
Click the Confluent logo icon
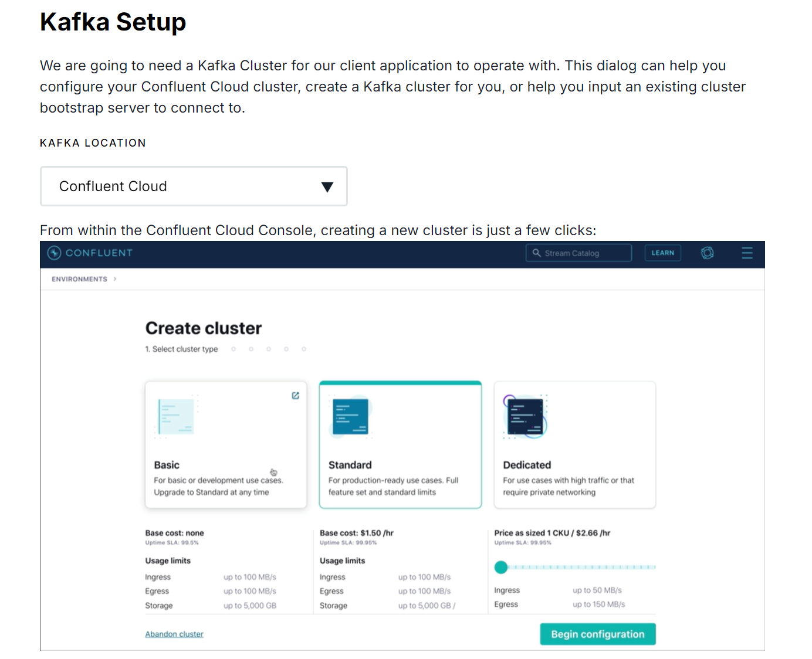tap(54, 253)
